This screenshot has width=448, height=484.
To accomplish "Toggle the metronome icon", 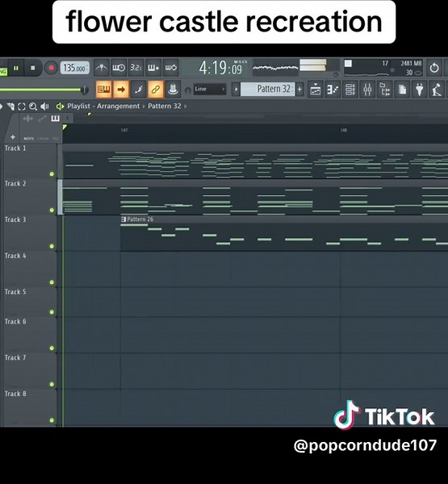I will [102, 68].
